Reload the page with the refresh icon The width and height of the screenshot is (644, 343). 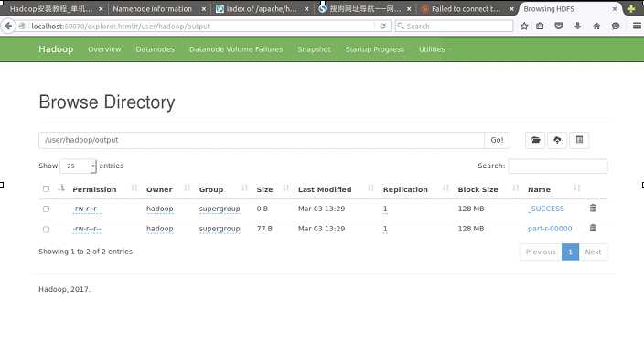[x=382, y=26]
